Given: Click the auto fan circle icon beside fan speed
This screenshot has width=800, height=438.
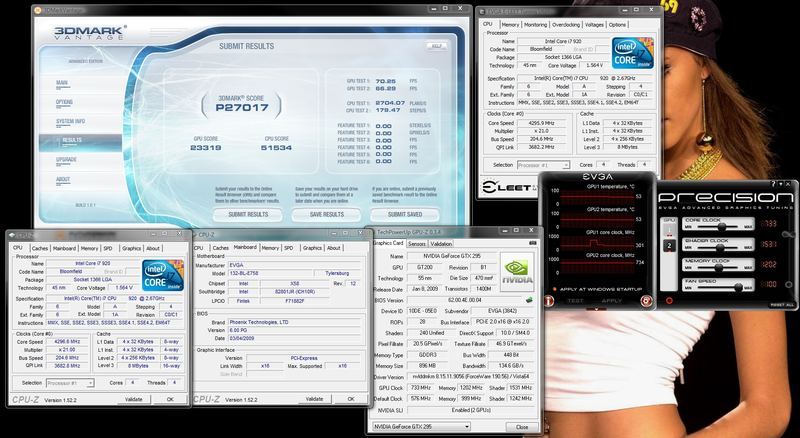Looking at the screenshot, I should pyautogui.click(x=789, y=284).
